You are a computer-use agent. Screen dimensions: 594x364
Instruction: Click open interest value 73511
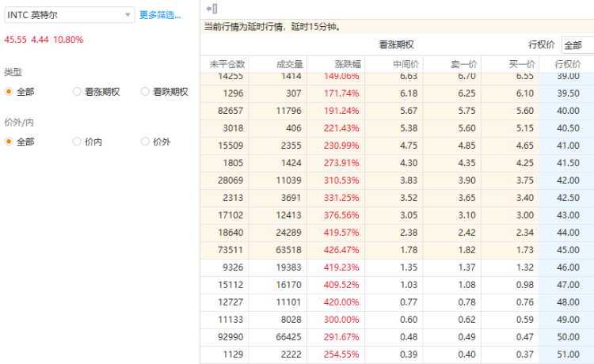click(230, 250)
